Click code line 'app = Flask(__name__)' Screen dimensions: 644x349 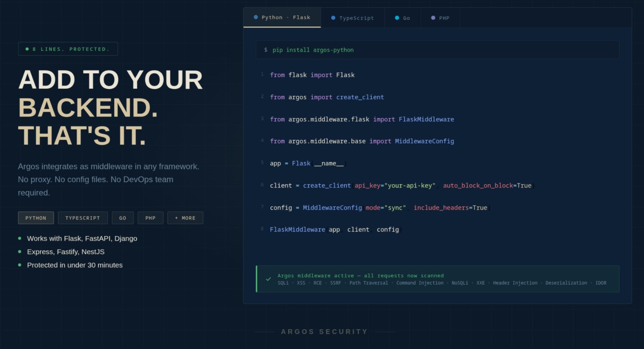tap(308, 163)
